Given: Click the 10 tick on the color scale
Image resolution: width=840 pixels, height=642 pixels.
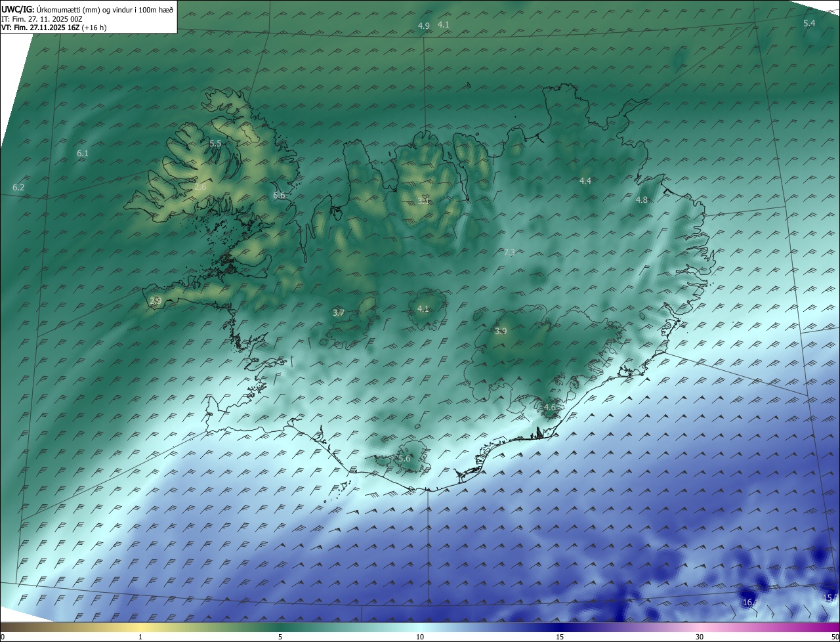Looking at the screenshot, I should pyautogui.click(x=420, y=637).
